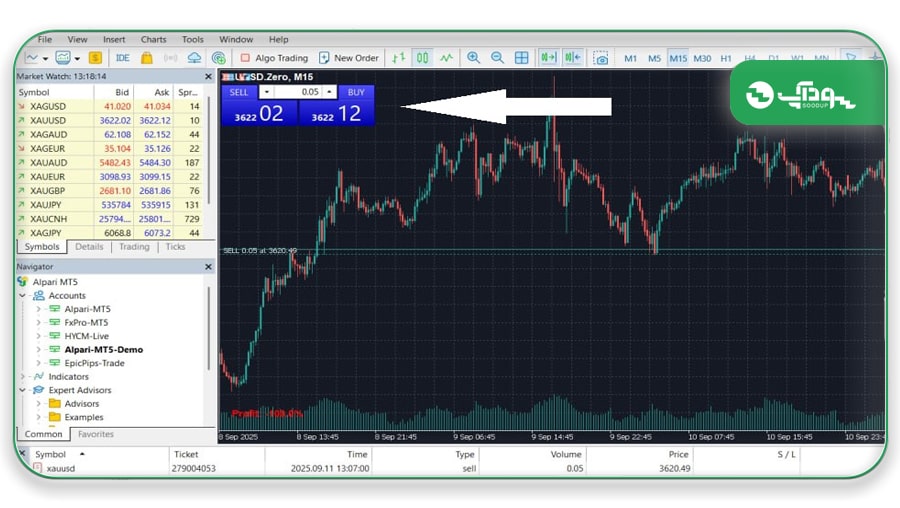The height and width of the screenshot is (508, 900).
Task: Switch to Navigator Favorites tab
Action: tap(95, 434)
